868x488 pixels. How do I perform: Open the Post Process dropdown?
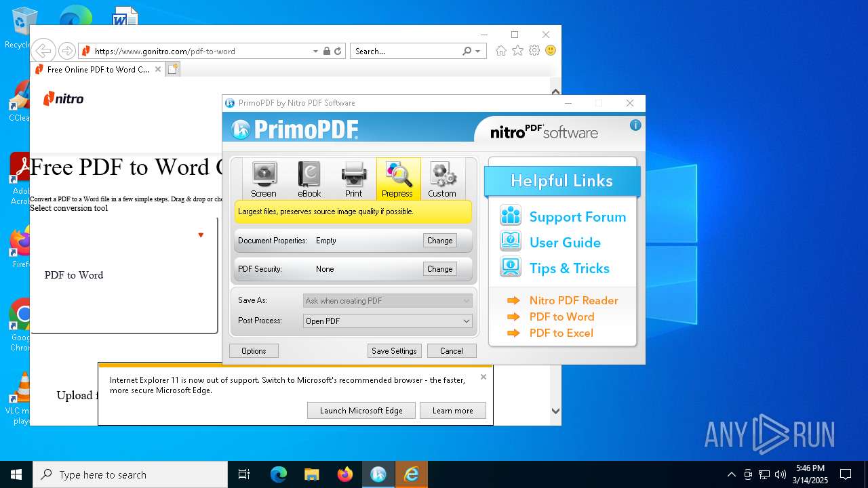[387, 321]
